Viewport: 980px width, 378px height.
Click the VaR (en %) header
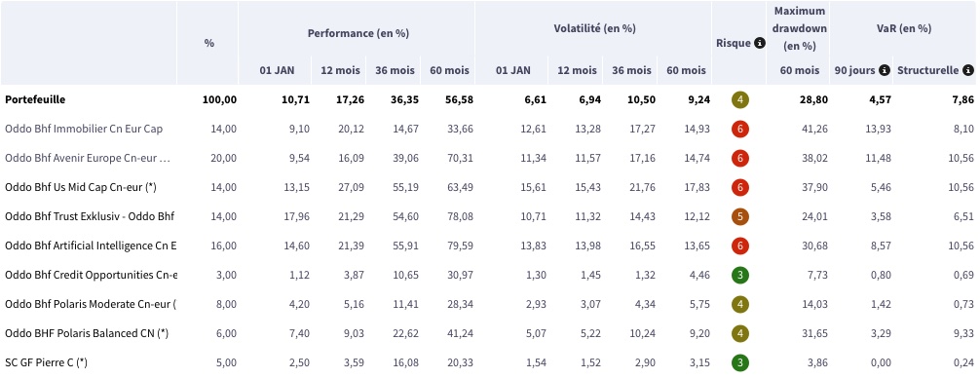tap(904, 29)
